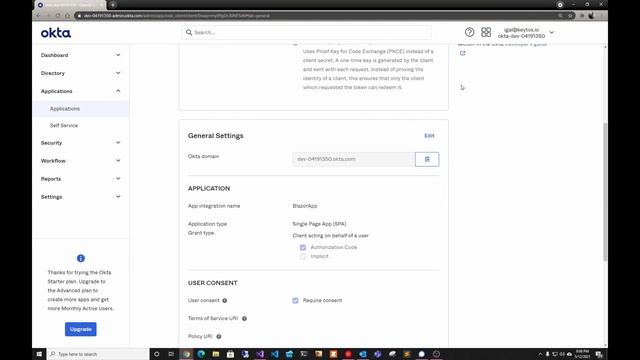Viewport: 640px width, 360px height.
Task: Click the external link icon under developer's guide
Action: coord(462,53)
